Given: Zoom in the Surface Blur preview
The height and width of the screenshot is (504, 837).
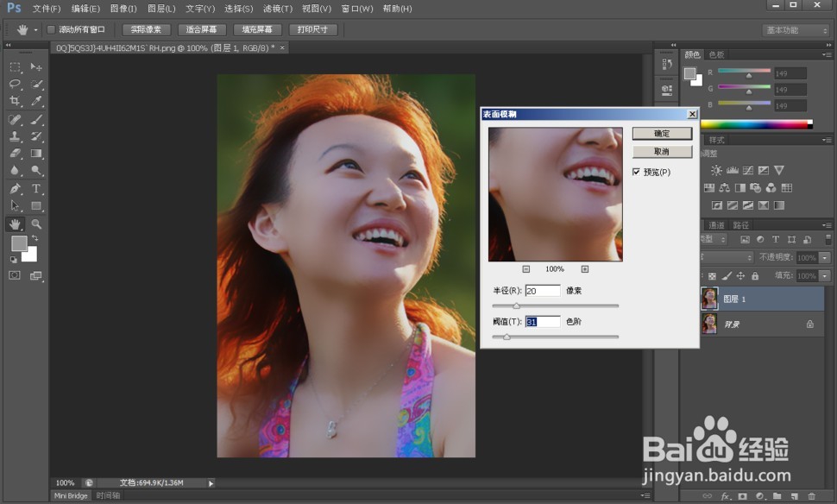Looking at the screenshot, I should point(584,269).
